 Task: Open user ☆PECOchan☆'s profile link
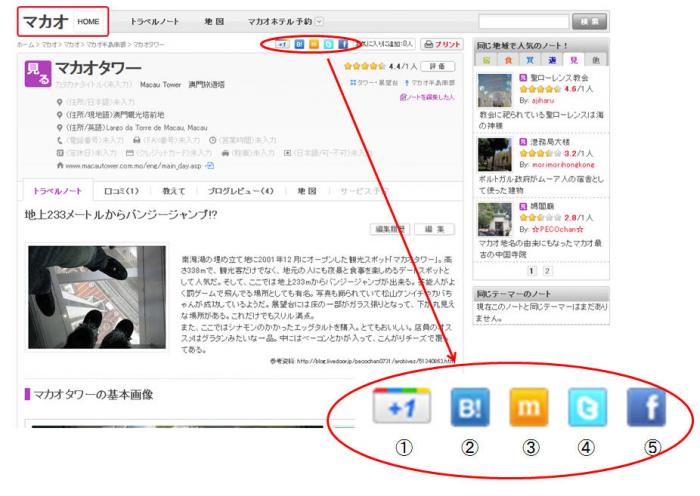(x=558, y=229)
